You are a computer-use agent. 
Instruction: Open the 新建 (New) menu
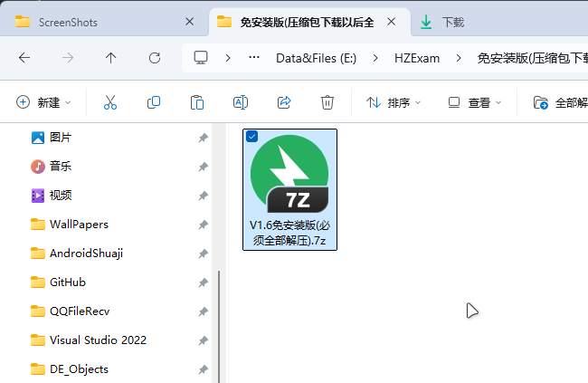point(43,102)
